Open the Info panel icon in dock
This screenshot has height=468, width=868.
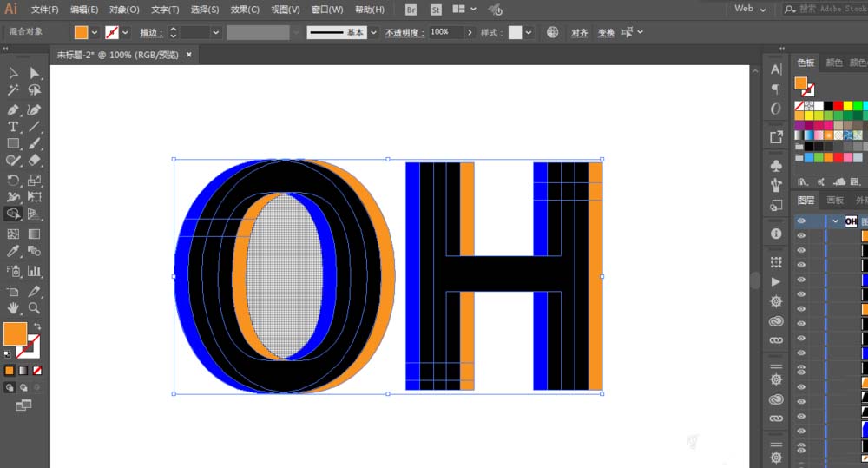coord(776,234)
